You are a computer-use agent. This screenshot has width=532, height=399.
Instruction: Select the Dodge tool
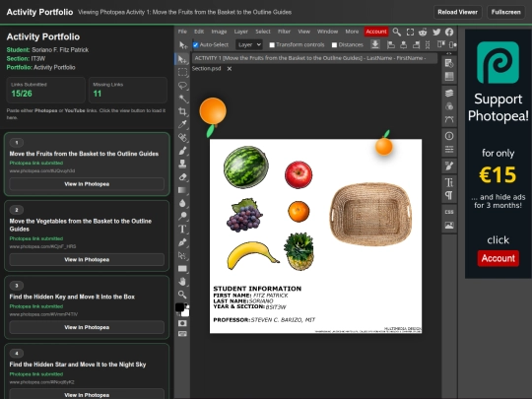pyautogui.click(x=182, y=216)
